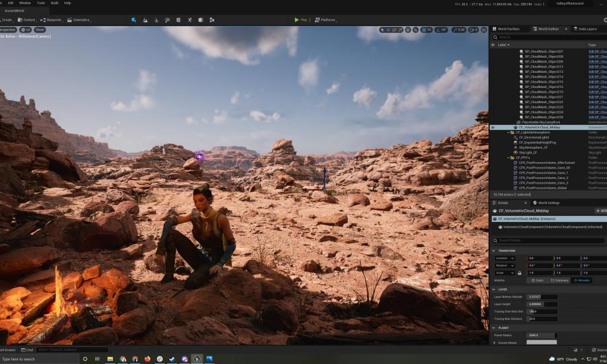Open the Location type dropdown
The height and width of the screenshot is (364, 607).
tap(505, 258)
